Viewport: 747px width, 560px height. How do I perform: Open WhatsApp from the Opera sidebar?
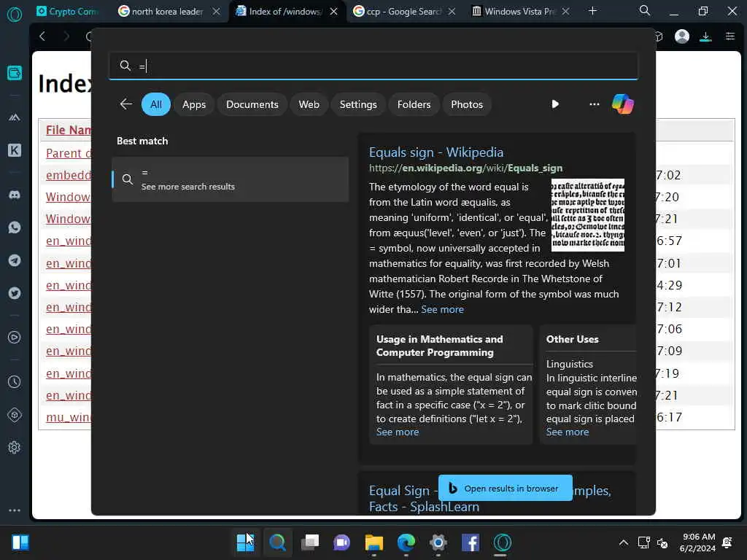(15, 227)
